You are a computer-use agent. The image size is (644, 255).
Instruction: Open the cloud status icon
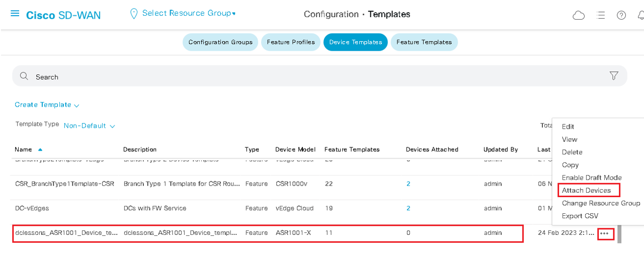coord(579,15)
